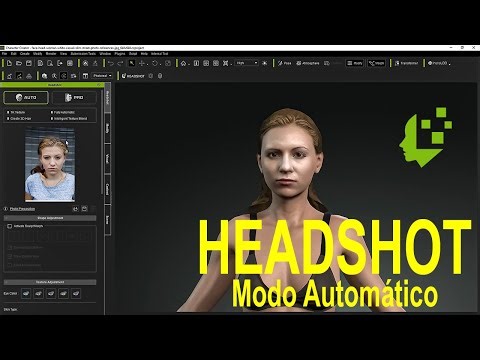Switch to the Headshot side tab

pos(108,97)
